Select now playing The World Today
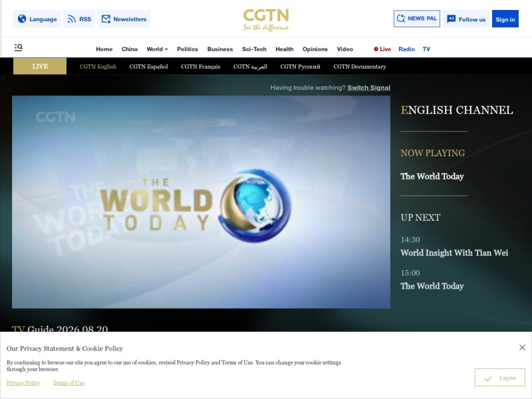The width and height of the screenshot is (532, 399). [432, 176]
